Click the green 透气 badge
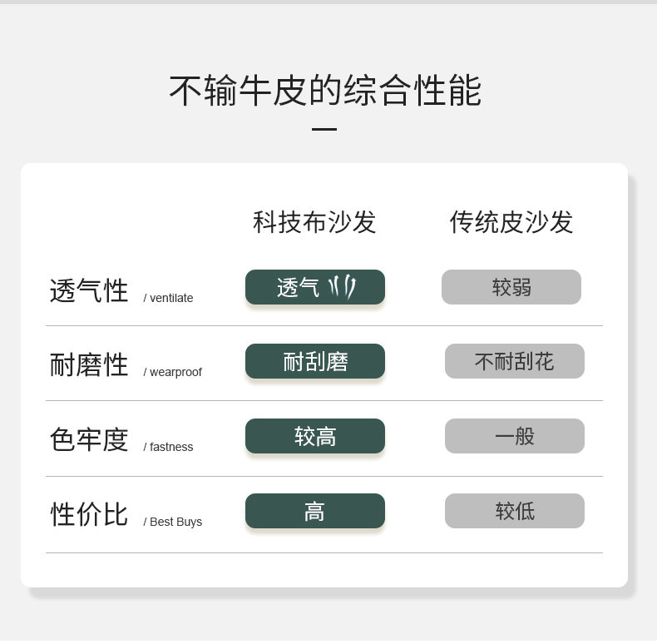Screen dimensions: 657x644 (x=315, y=287)
